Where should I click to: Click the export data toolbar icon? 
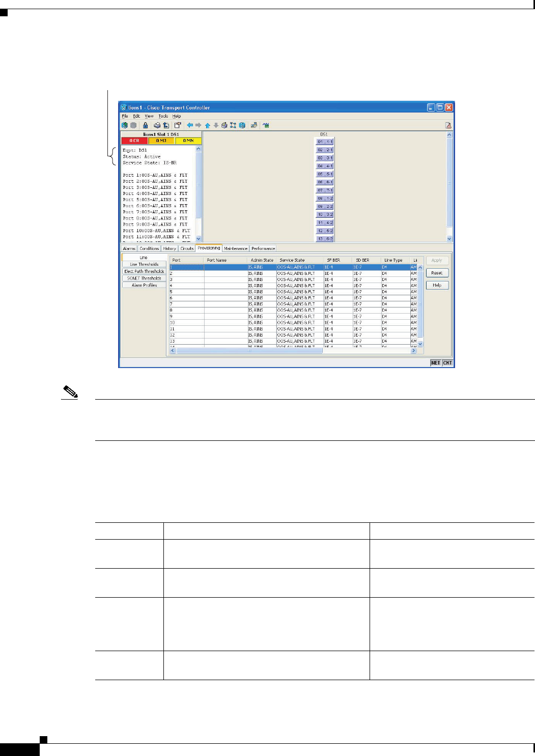pyautogui.click(x=166, y=125)
